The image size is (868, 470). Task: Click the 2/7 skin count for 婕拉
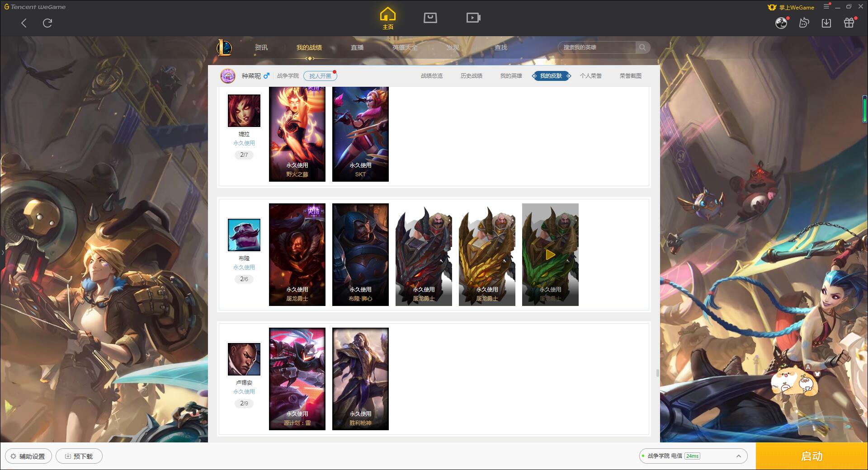point(244,155)
